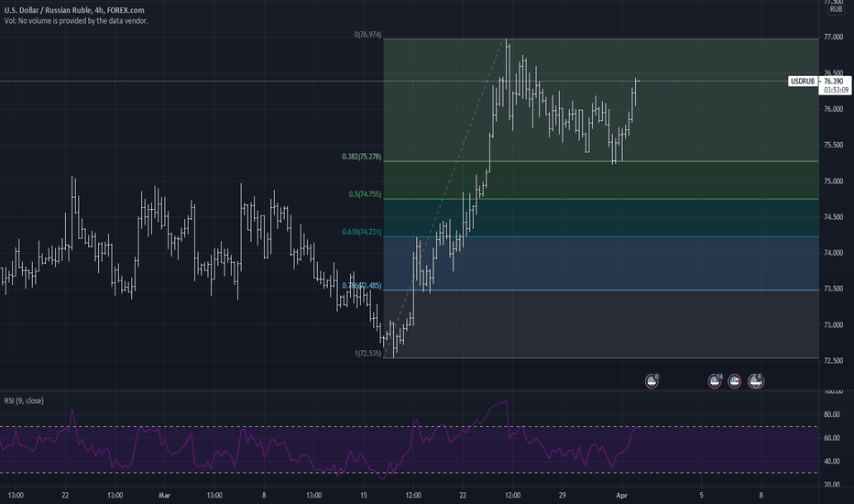854x504 pixels.
Task: Click the 73.500 price axis label
Action: tap(833, 289)
